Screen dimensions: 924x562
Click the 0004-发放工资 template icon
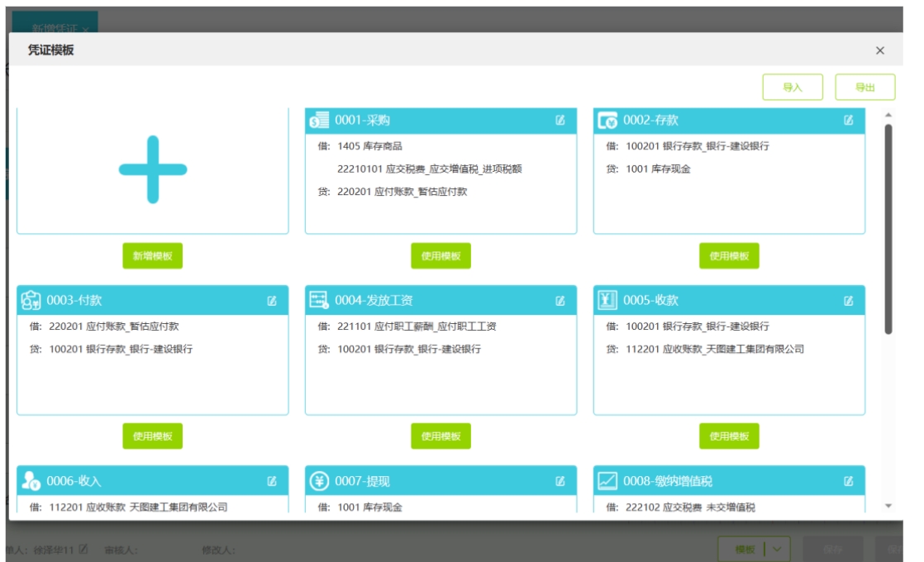click(319, 300)
